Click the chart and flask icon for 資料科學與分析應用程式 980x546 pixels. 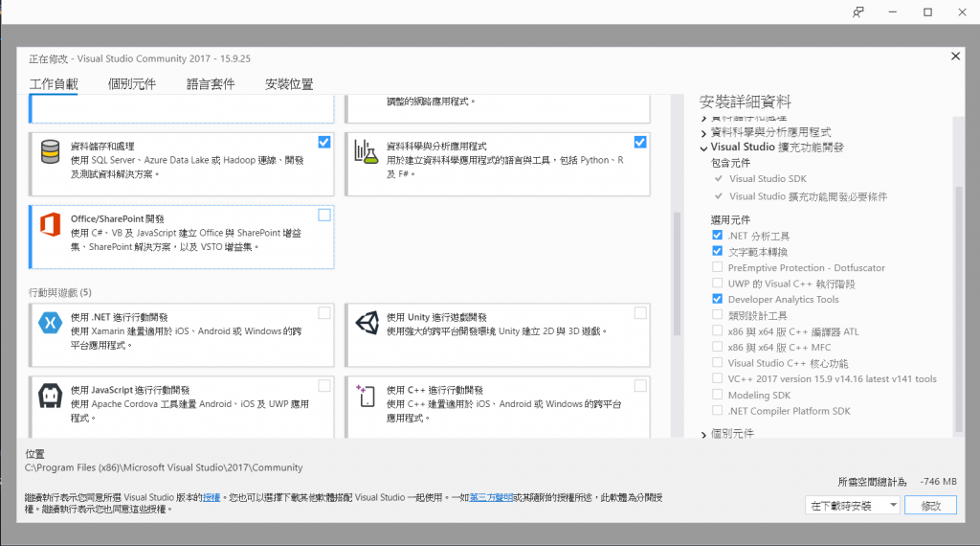point(367,152)
